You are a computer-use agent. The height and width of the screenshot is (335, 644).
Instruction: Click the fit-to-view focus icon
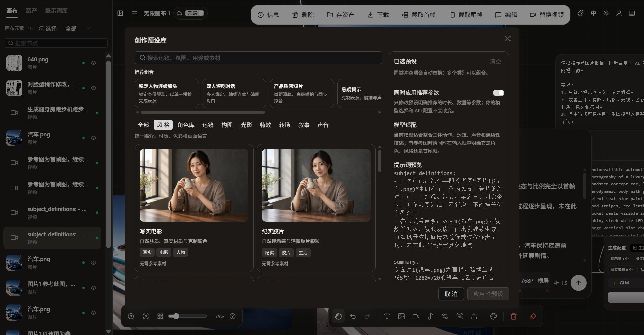click(x=146, y=316)
